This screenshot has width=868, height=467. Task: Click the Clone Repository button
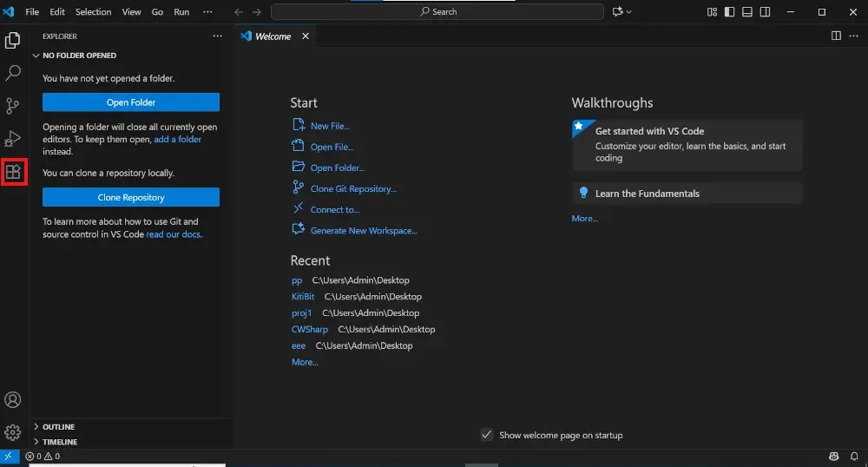click(131, 197)
